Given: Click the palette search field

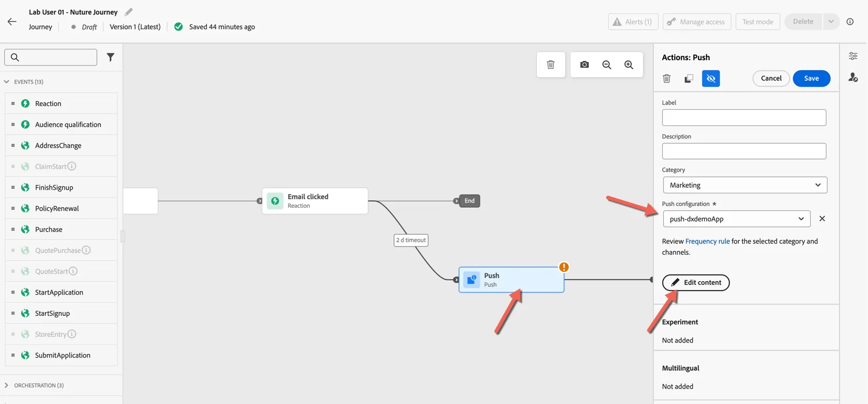Looking at the screenshot, I should coord(51,57).
